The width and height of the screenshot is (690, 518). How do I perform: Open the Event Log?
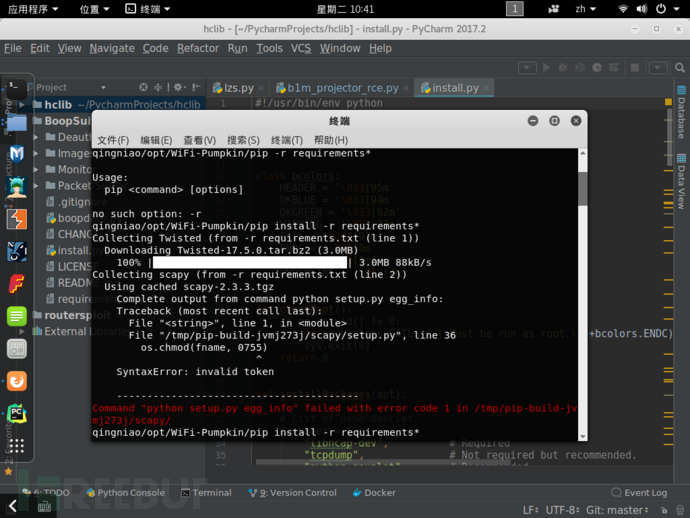click(x=639, y=493)
